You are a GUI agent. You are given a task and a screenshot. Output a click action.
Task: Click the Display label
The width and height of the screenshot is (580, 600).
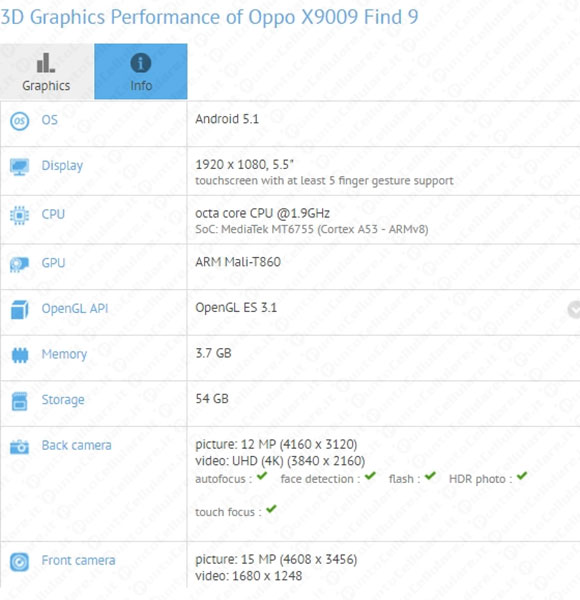[x=62, y=166]
